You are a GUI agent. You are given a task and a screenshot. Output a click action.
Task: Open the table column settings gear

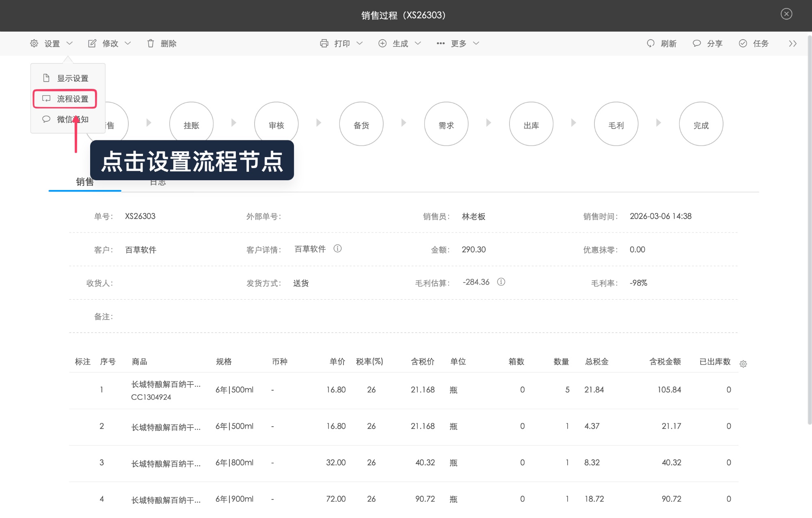pyautogui.click(x=744, y=364)
